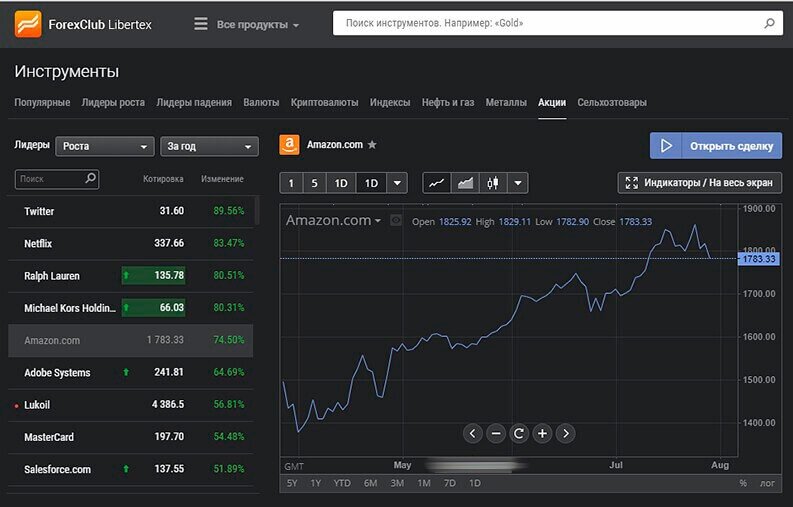Switch to 'Лидеры падения' tab

[194, 102]
